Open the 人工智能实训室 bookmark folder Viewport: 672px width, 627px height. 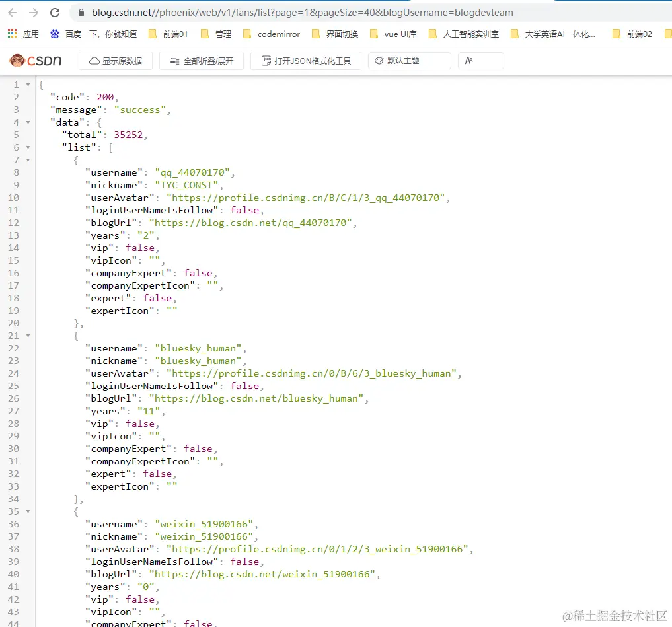464,34
